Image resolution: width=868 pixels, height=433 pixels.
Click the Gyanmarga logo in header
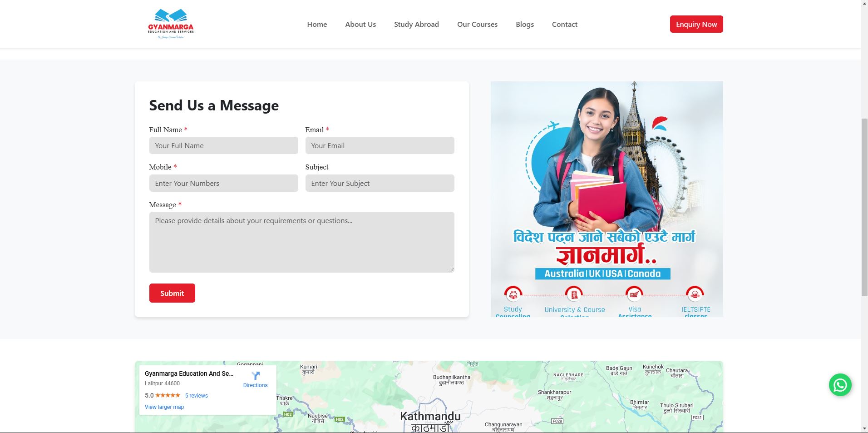coord(171,24)
